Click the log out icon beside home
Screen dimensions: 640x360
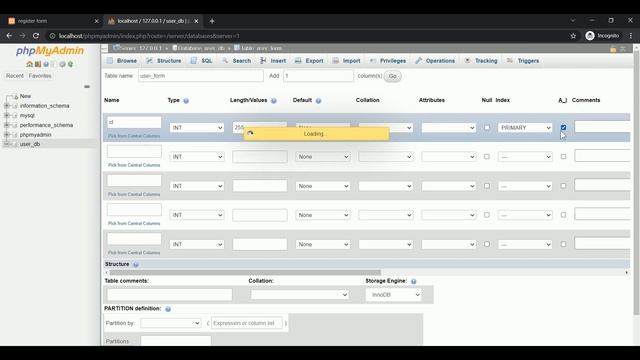click(x=38, y=64)
